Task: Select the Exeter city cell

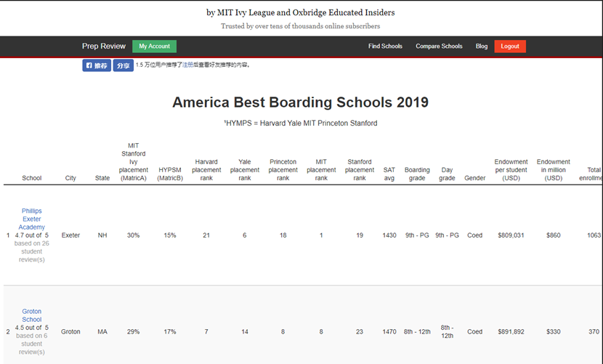Action: tap(70, 235)
